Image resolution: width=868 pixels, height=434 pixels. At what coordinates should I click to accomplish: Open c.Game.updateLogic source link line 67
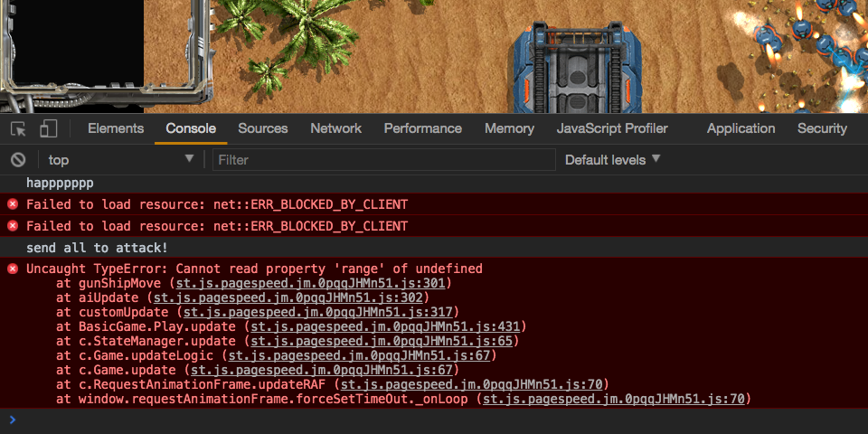(x=359, y=355)
